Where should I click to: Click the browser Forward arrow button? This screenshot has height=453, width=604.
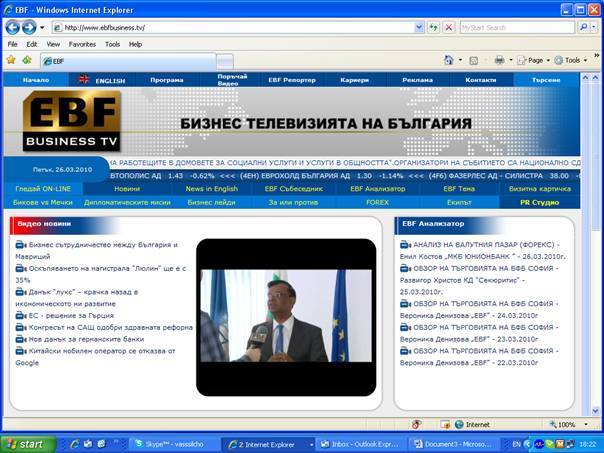point(29,27)
